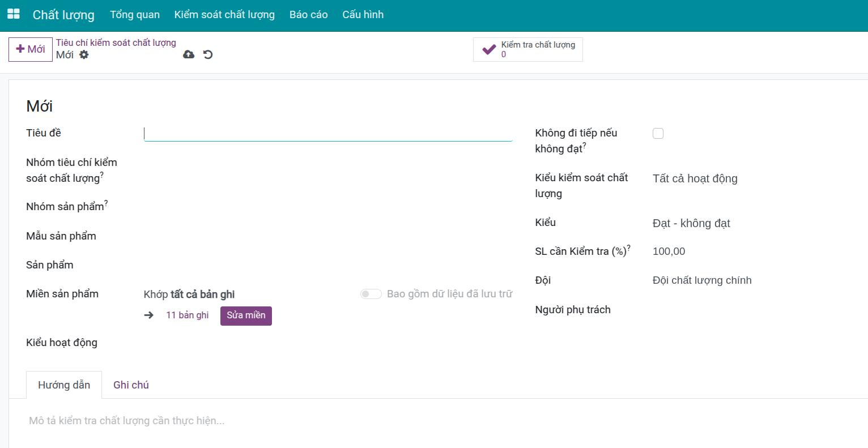Click the help mark beside Nhóm sản phẩm
This screenshot has width=868, height=448.
coord(106,203)
